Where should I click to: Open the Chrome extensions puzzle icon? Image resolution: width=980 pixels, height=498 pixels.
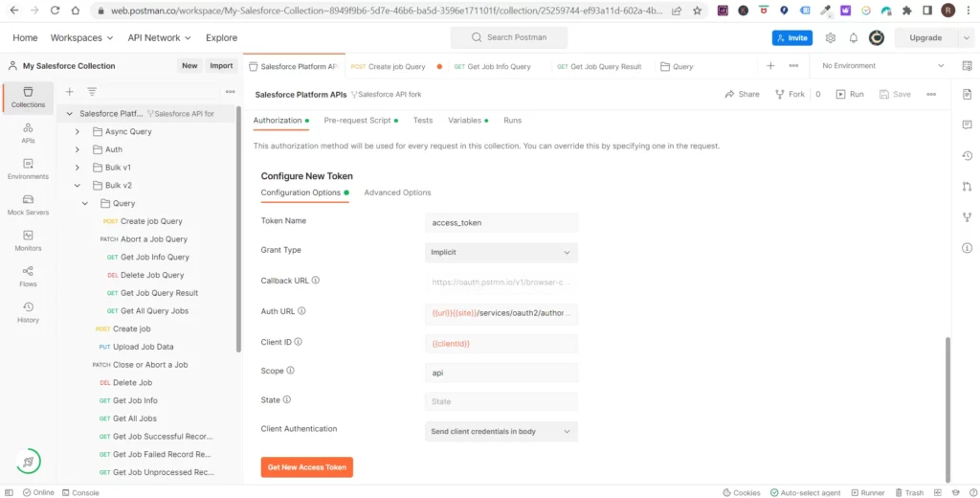click(x=906, y=11)
